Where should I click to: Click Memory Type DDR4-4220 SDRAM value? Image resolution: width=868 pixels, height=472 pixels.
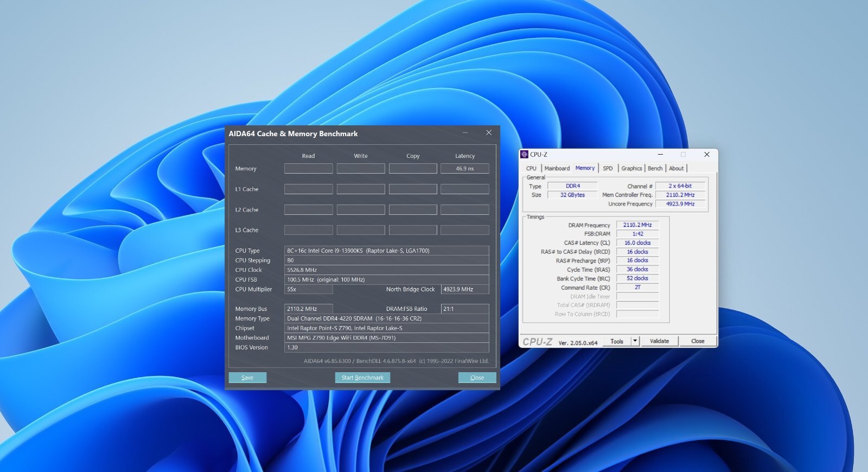tap(387, 318)
